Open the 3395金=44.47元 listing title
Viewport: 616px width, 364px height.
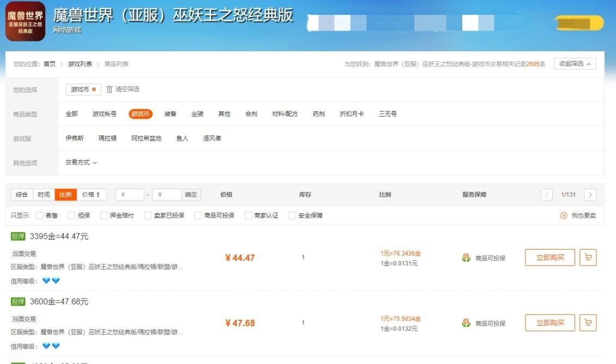59,236
